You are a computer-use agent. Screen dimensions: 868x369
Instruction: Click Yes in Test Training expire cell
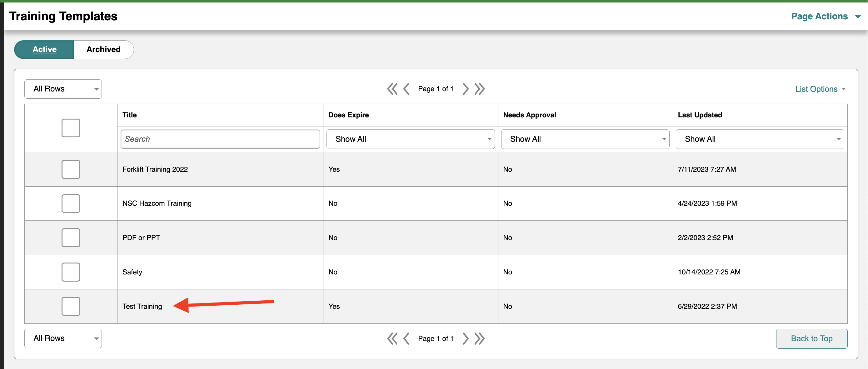click(x=334, y=306)
